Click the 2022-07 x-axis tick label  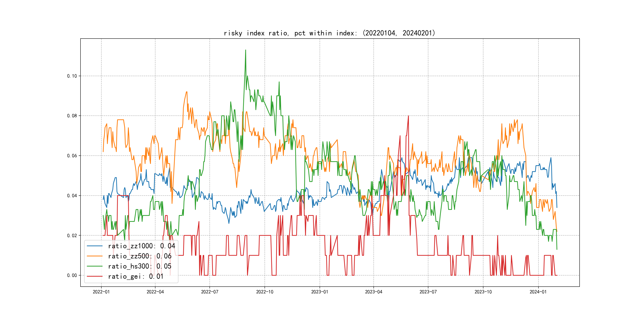click(209, 292)
